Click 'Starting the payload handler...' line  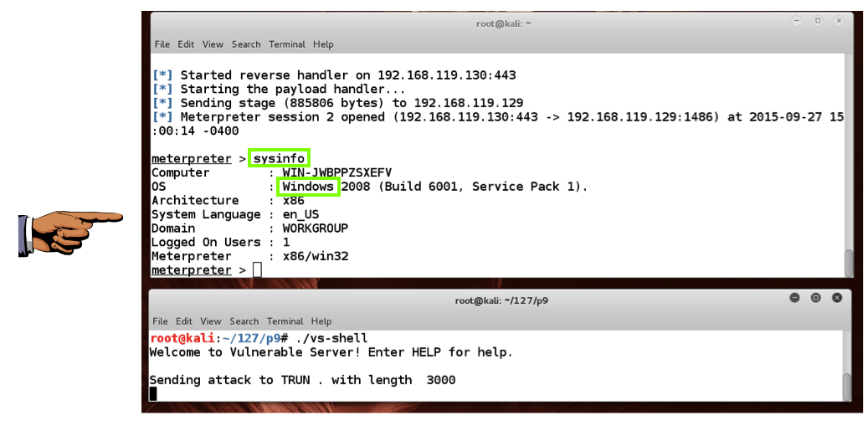coord(280,89)
